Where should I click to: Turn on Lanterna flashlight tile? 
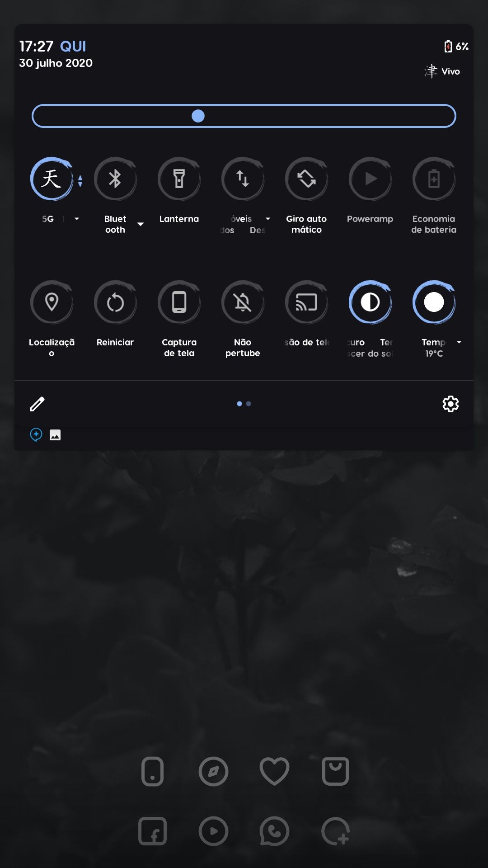pos(179,179)
